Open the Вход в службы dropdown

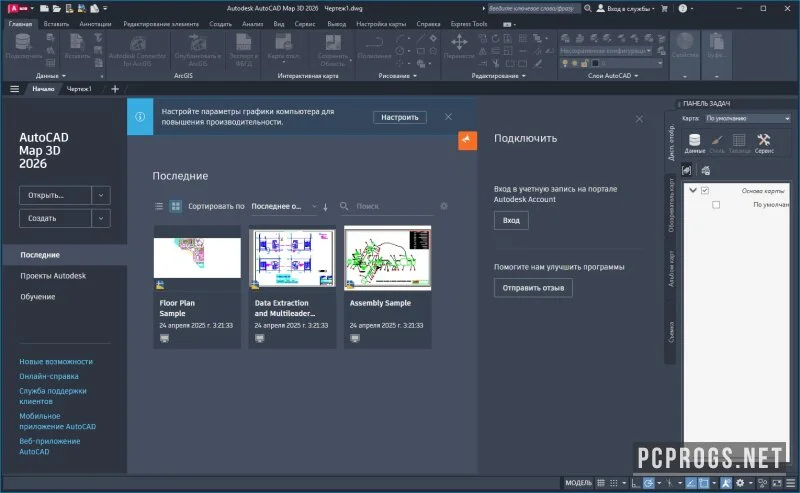pos(626,8)
